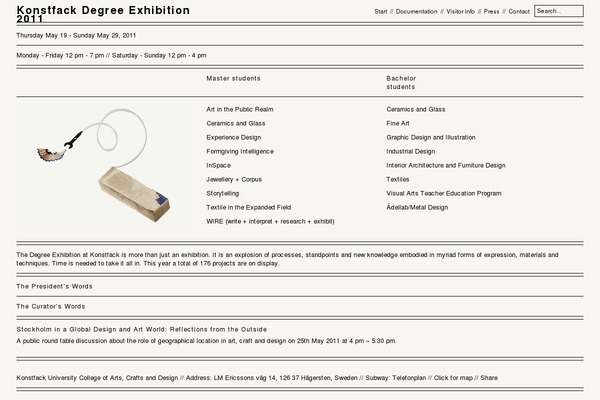This screenshot has height=400, width=600.
Task: Open the Start navigation link
Action: (x=381, y=11)
